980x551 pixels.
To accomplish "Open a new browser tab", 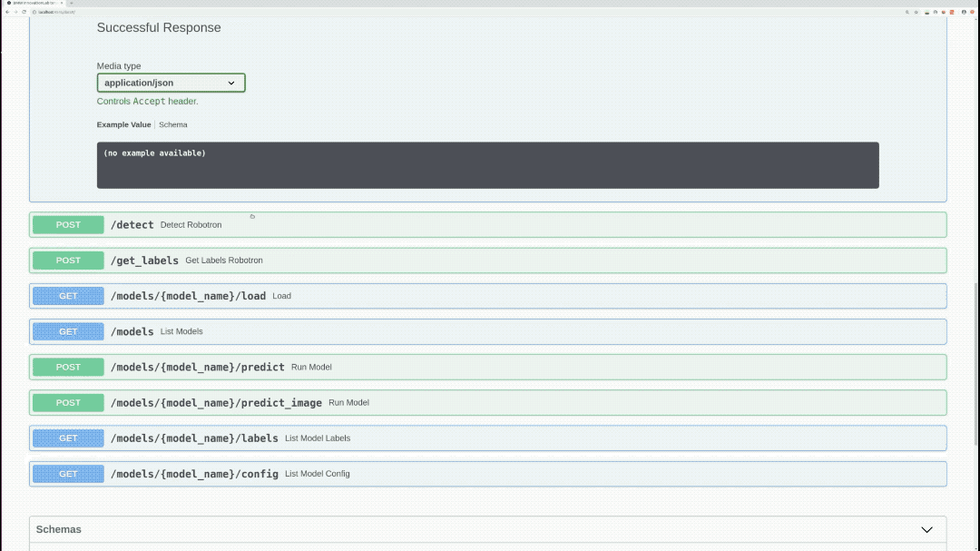I will point(72,3).
